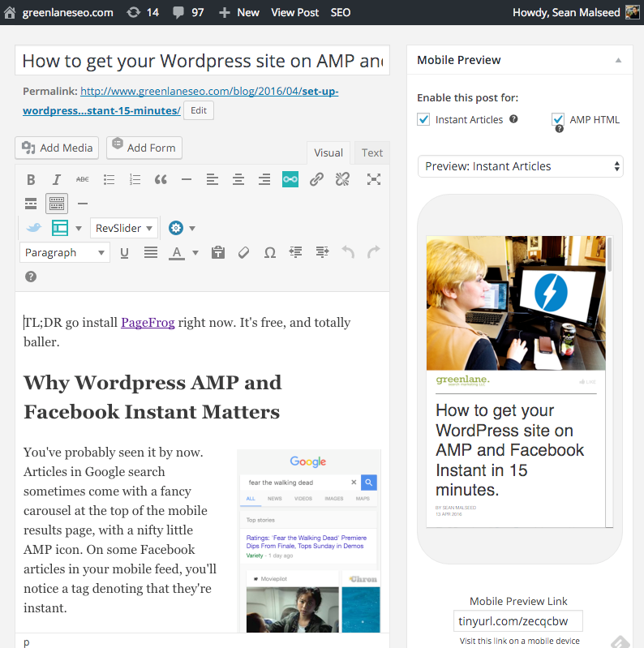Remove link with the unlink icon
The height and width of the screenshot is (648, 644).
click(x=342, y=180)
